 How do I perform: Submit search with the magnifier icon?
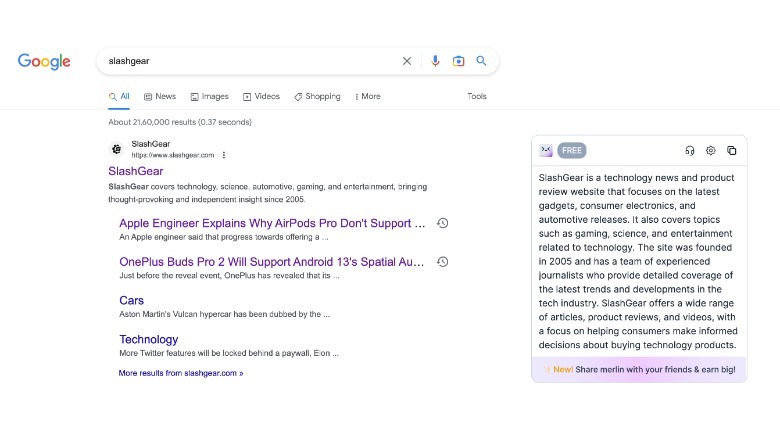pos(481,61)
